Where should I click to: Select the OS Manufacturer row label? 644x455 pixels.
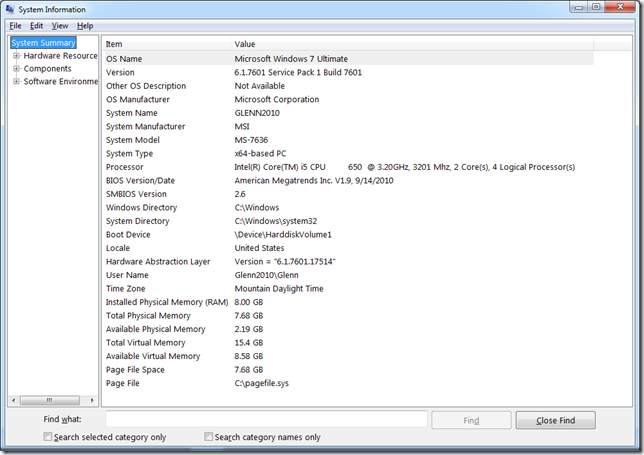138,99
